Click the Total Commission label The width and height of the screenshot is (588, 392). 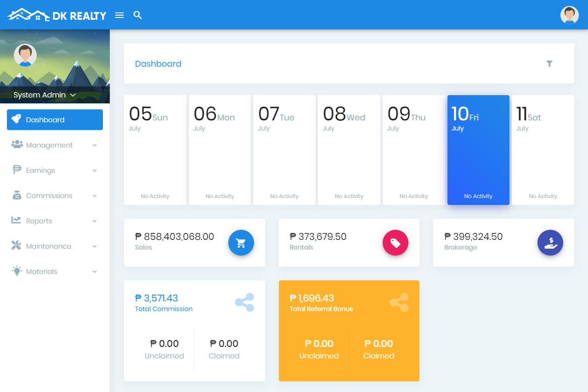click(164, 309)
